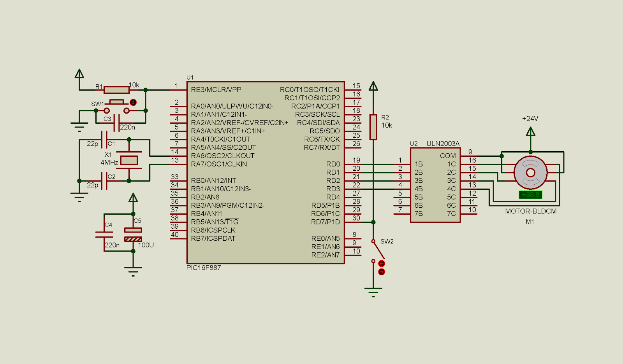
Task: Select capacitor C1 22p
Action: coord(104,139)
